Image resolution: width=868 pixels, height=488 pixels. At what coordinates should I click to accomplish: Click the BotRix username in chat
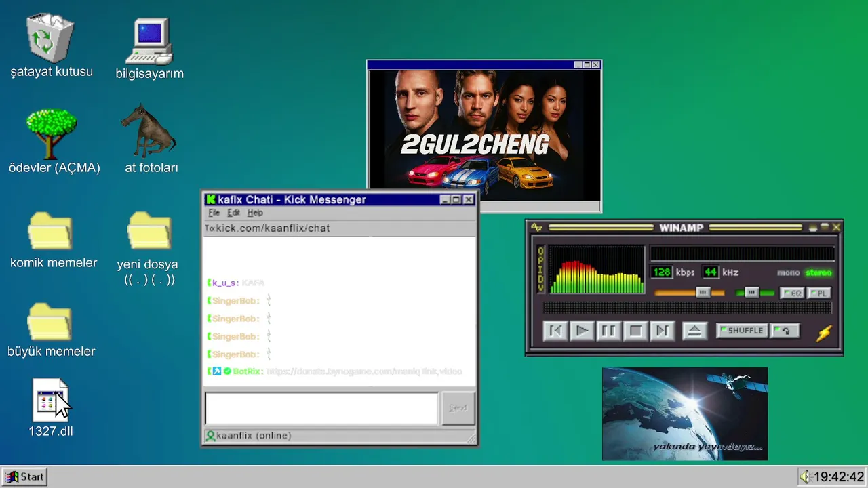point(247,371)
